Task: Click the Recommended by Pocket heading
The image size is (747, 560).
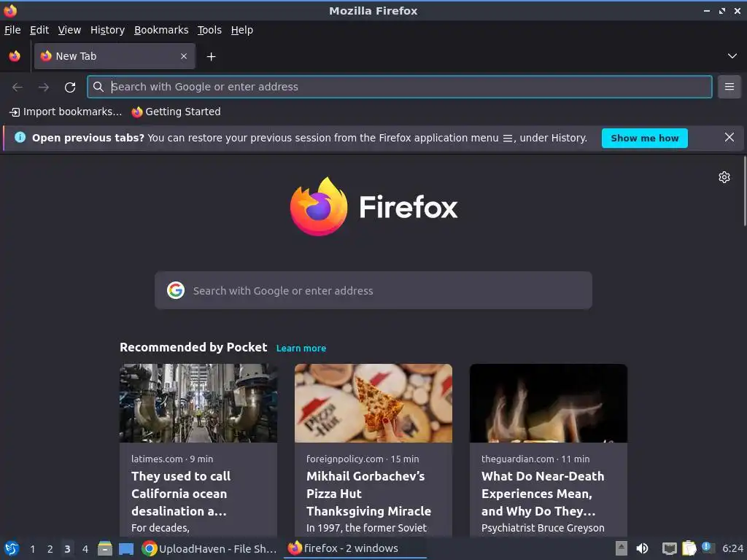Action: pyautogui.click(x=193, y=347)
